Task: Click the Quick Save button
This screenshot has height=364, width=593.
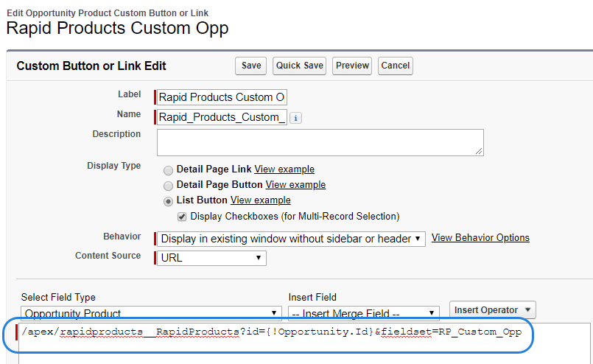Action: click(x=299, y=66)
